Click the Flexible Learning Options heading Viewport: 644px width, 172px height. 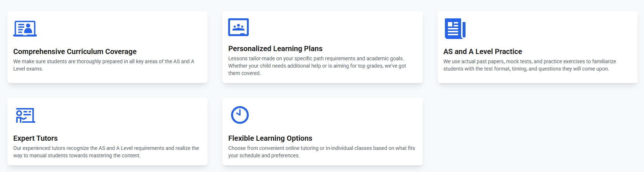pyautogui.click(x=270, y=138)
